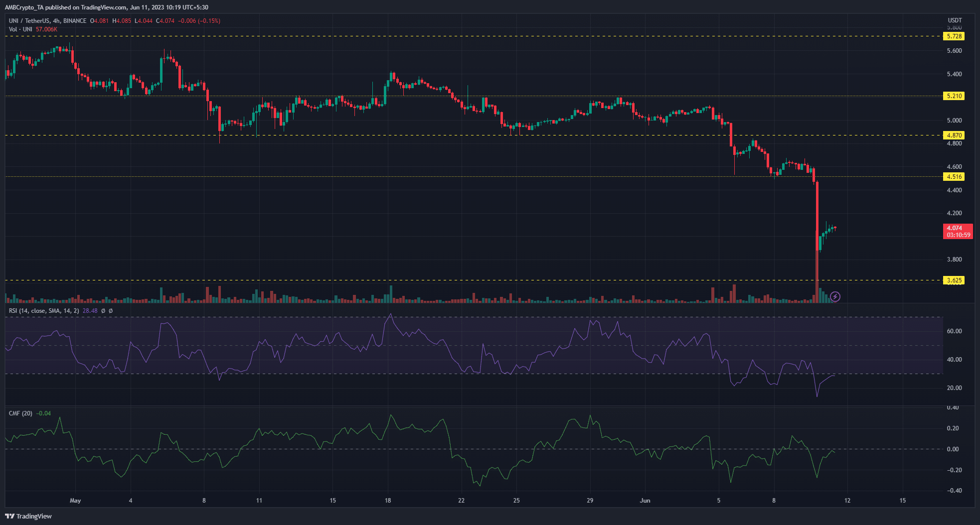
Task: Click the 4.600 price axis label
Action: click(954, 167)
